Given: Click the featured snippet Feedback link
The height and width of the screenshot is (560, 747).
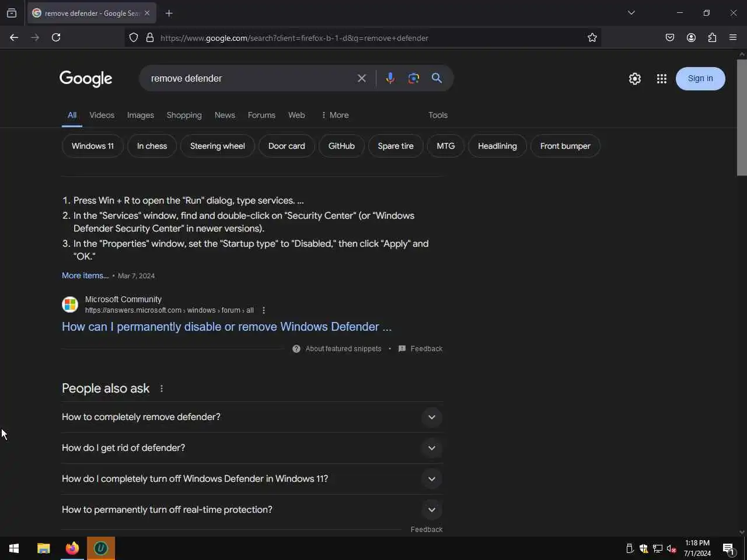Looking at the screenshot, I should pyautogui.click(x=426, y=349).
